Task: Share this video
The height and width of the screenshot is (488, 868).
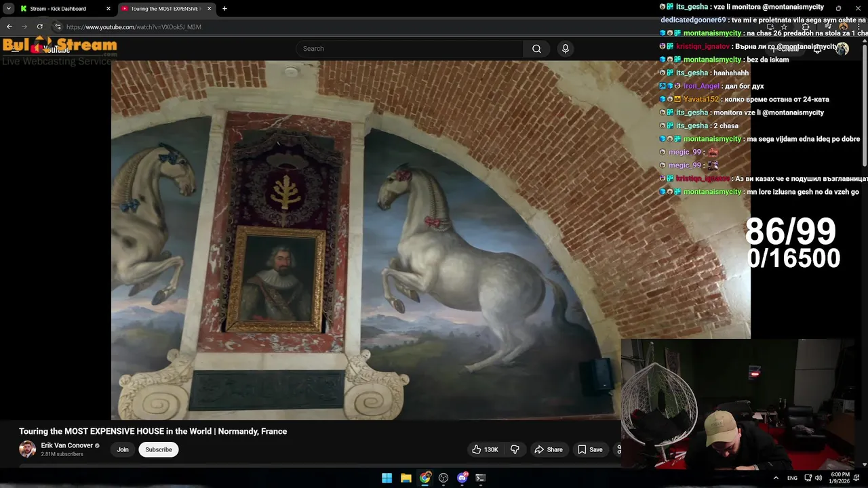Action: (x=549, y=449)
